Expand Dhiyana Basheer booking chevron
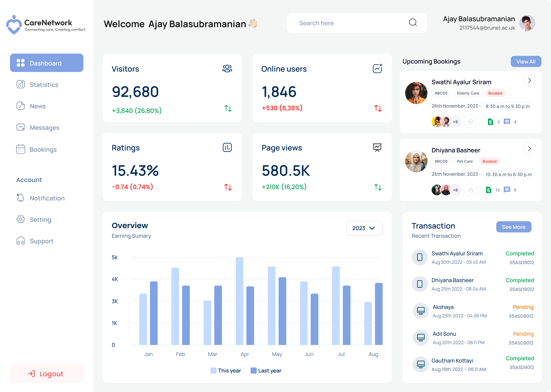Viewport: 551px width, 392px height. click(529, 149)
